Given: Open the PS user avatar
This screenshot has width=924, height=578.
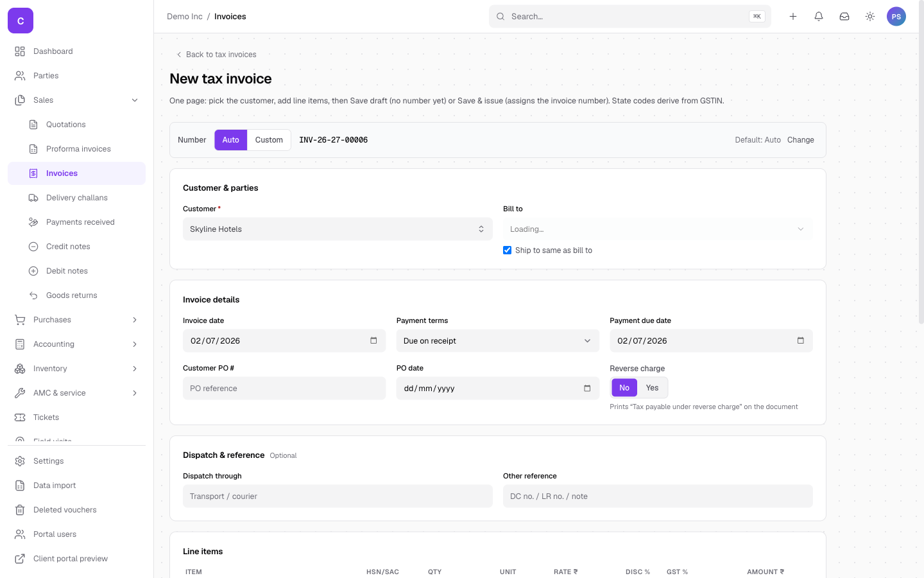Looking at the screenshot, I should [x=896, y=17].
